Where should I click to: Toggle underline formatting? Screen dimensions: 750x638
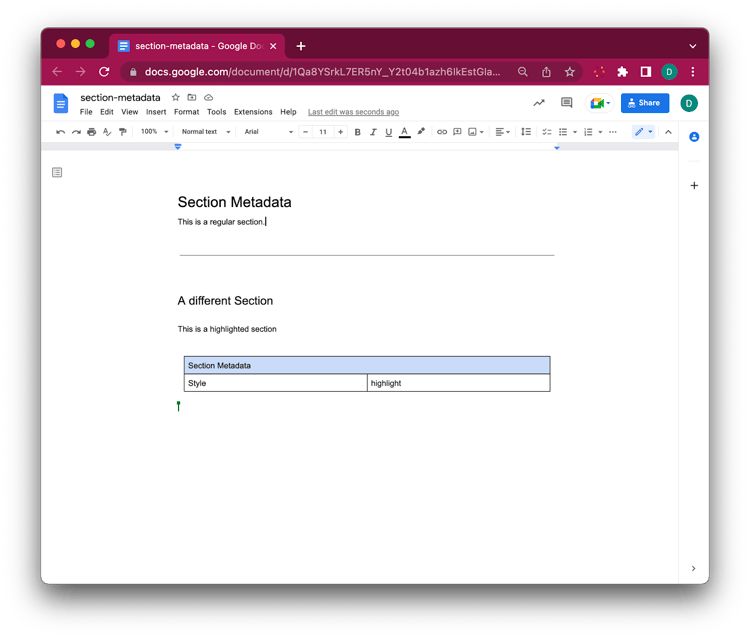(x=388, y=132)
